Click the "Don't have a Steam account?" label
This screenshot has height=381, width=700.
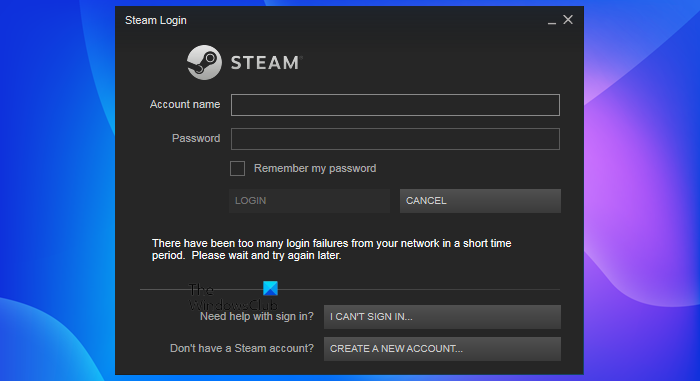click(x=242, y=348)
